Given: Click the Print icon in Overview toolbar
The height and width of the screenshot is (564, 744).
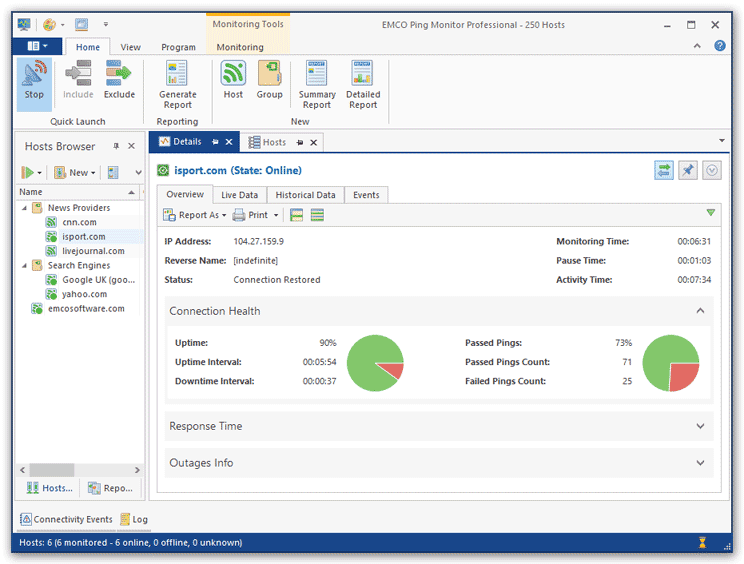Looking at the screenshot, I should pyautogui.click(x=239, y=215).
